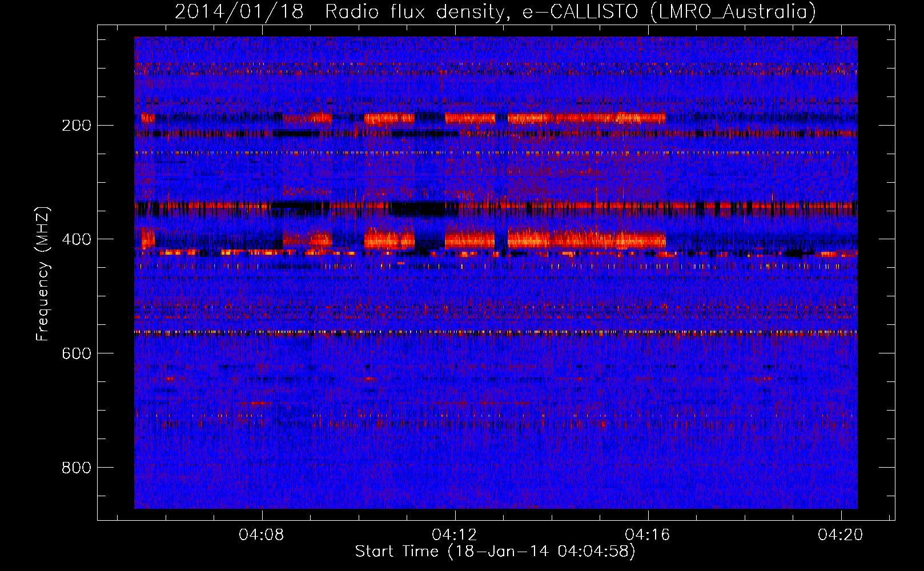Select the 04:12 time tick label
Screen dimensions: 924x571
point(455,535)
